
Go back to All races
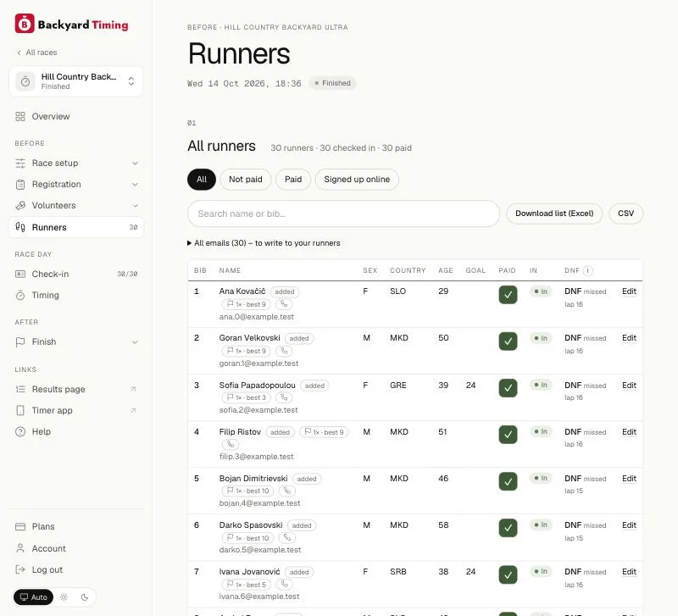coord(37,53)
